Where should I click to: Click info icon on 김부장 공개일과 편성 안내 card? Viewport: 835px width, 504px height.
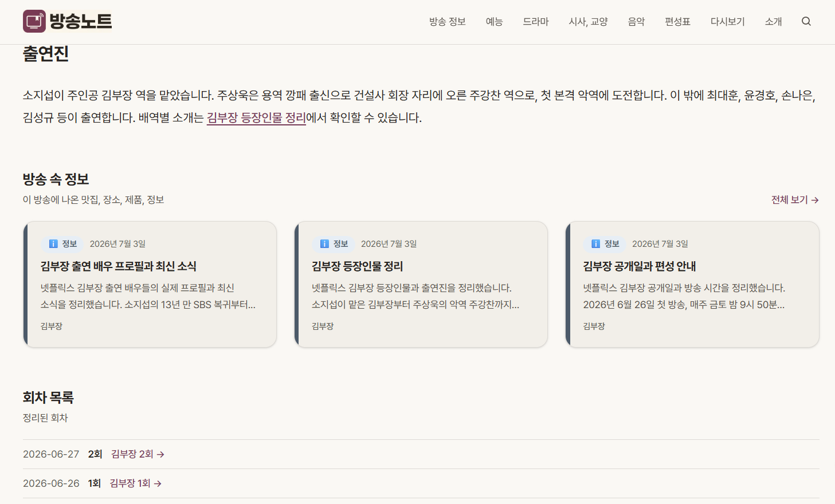click(x=595, y=244)
